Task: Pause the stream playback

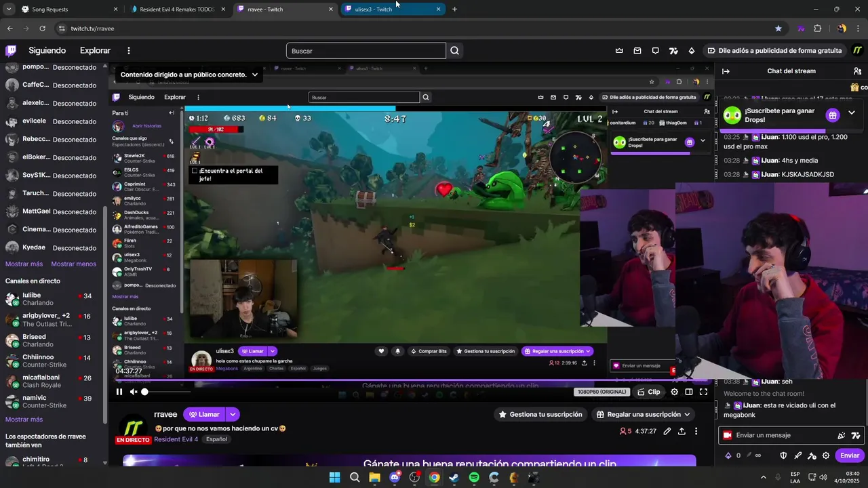Action: point(119,392)
